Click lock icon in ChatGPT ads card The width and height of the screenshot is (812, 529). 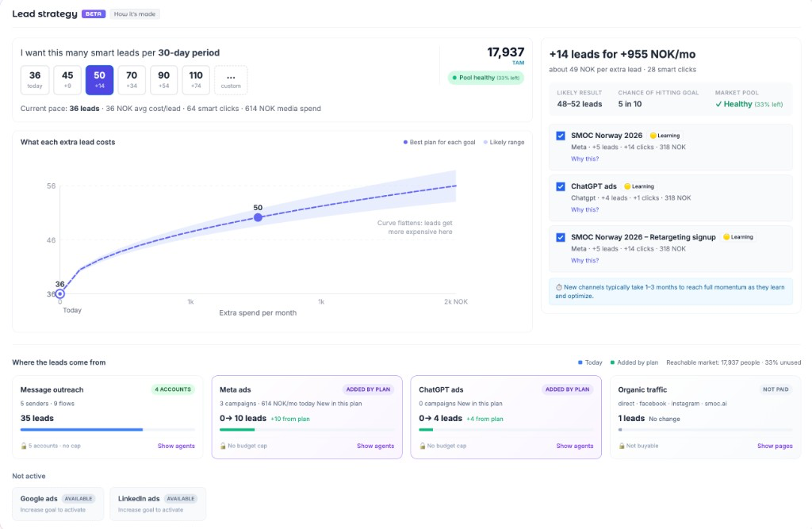coord(423,446)
